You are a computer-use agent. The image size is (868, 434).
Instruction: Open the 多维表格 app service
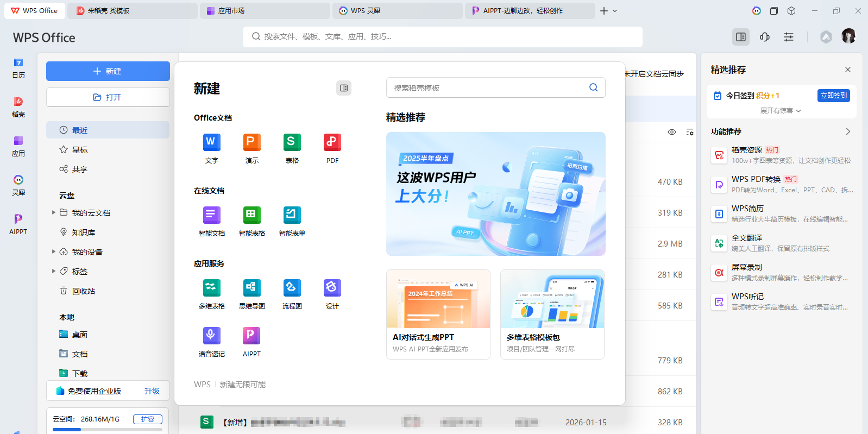click(x=211, y=288)
